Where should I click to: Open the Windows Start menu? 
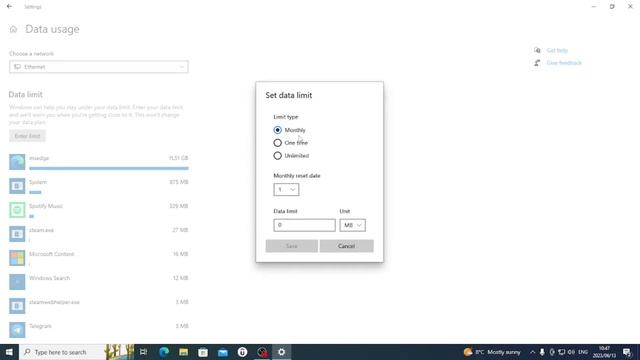(x=9, y=352)
